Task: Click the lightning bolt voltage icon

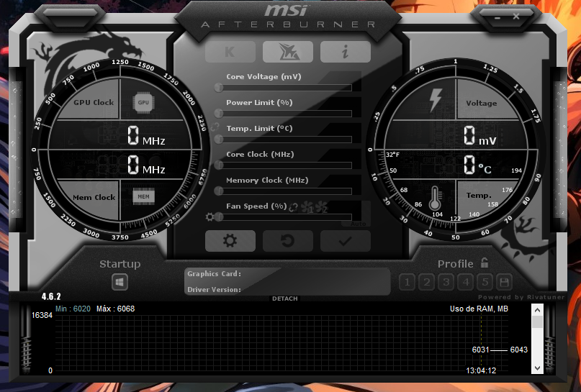Action: tap(436, 100)
